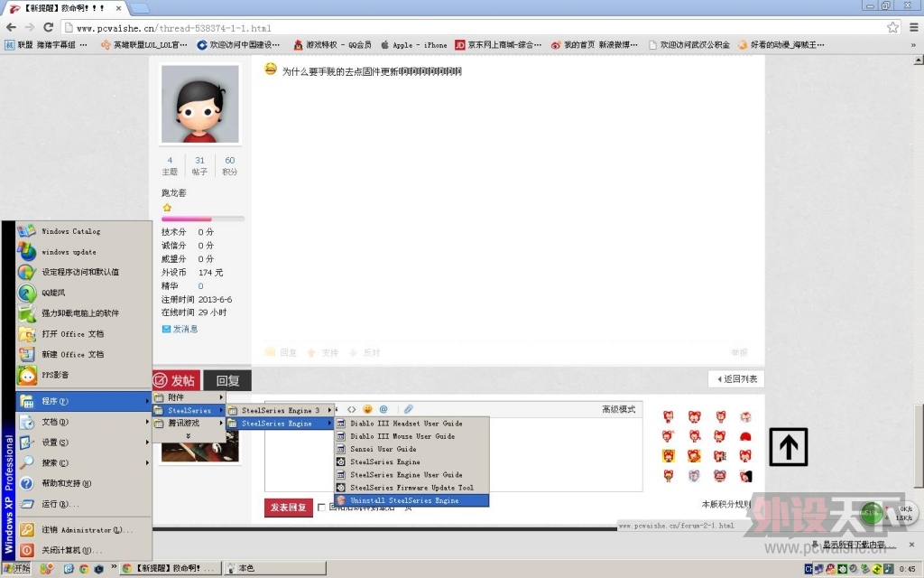Show hidden bookmarks via bookmarks bar overflow chevron
This screenshot has height=578, width=924.
(x=914, y=45)
